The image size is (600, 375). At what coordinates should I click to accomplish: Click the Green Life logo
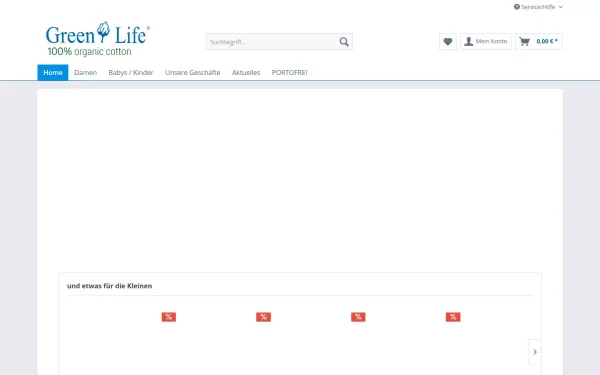pos(98,39)
